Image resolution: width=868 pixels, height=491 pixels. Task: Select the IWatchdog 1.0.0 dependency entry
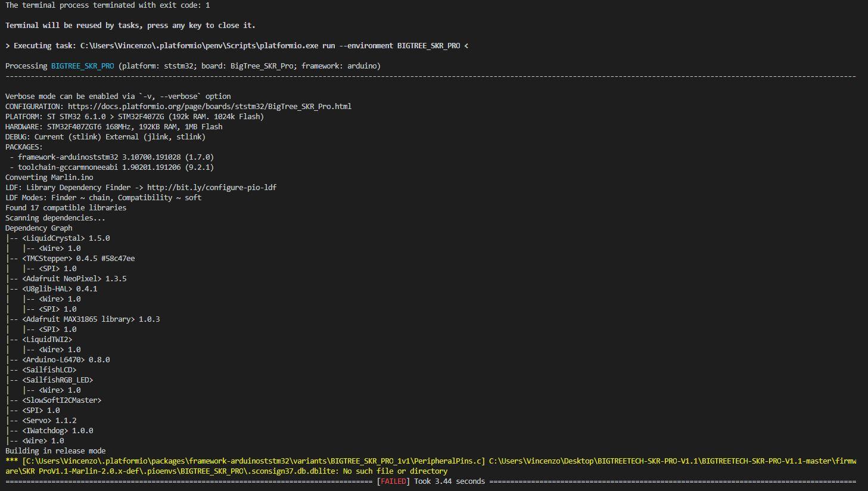coord(57,430)
